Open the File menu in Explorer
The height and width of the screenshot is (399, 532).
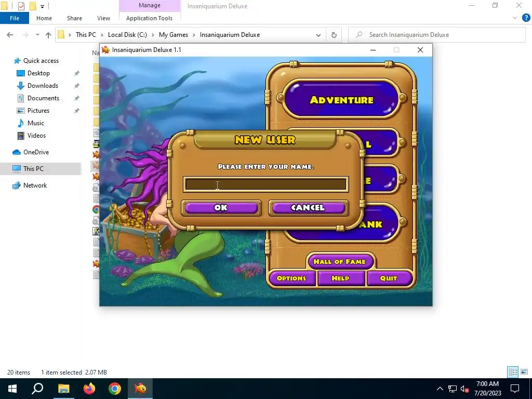(x=14, y=18)
